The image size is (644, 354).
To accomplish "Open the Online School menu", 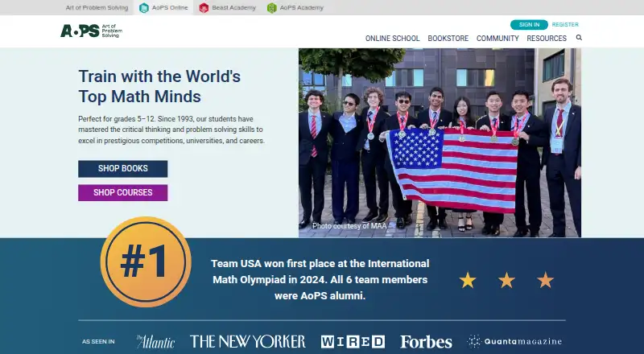I will click(392, 38).
